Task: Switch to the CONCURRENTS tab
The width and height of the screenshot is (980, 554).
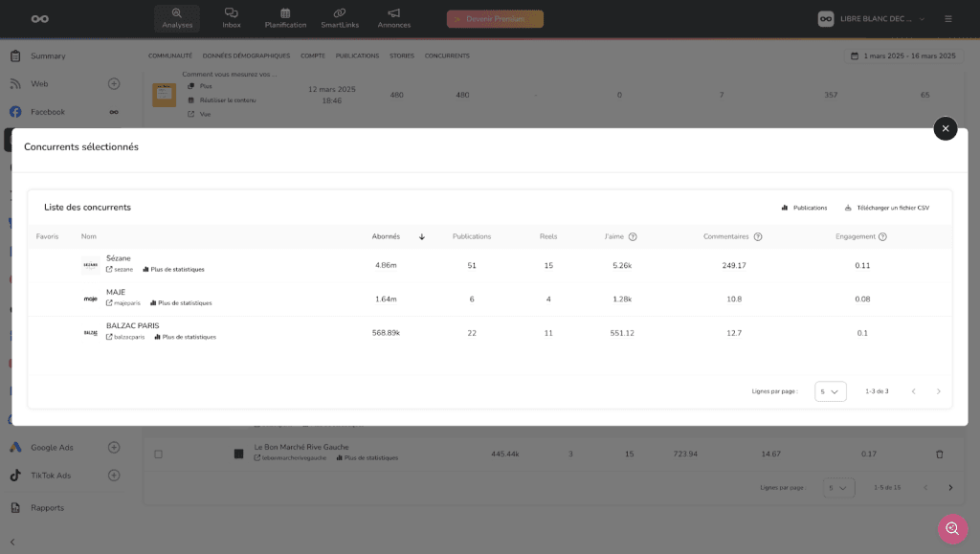Action: [x=447, y=56]
